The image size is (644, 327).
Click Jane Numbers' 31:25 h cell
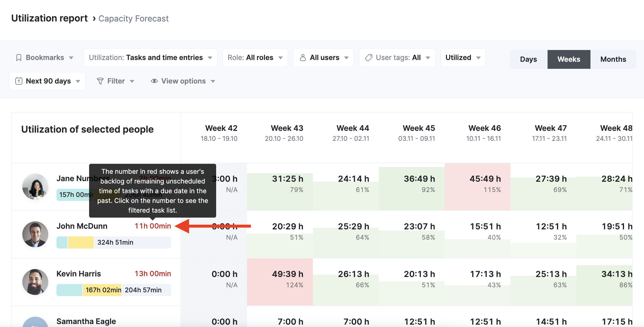280,187
